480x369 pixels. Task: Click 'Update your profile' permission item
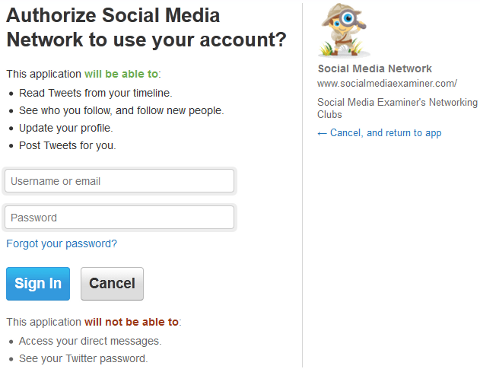point(66,128)
